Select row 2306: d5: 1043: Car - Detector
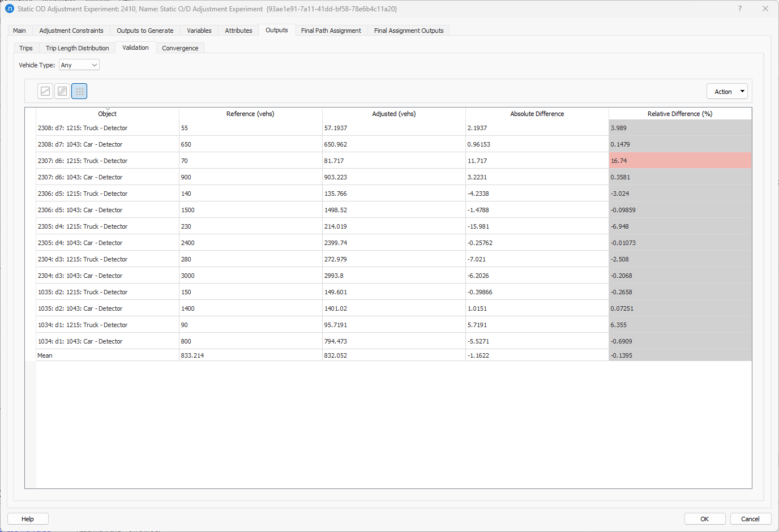This screenshot has width=779, height=532. 108,210
